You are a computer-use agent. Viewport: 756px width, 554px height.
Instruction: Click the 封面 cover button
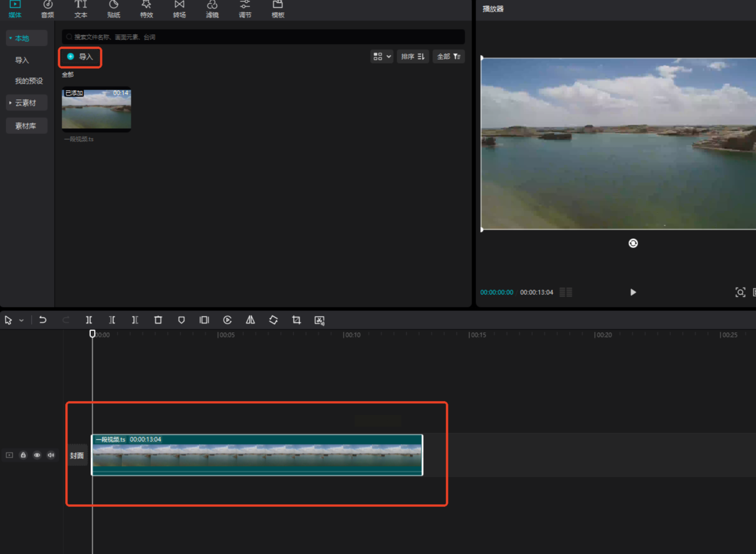tap(77, 456)
